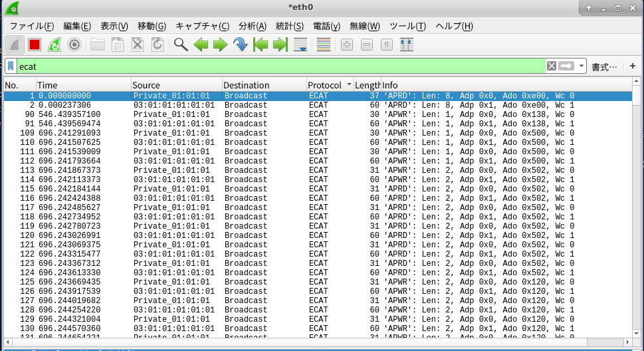Viewport: 644px width, 351px height.
Task: Open capture options with the gear icon
Action: tap(74, 45)
